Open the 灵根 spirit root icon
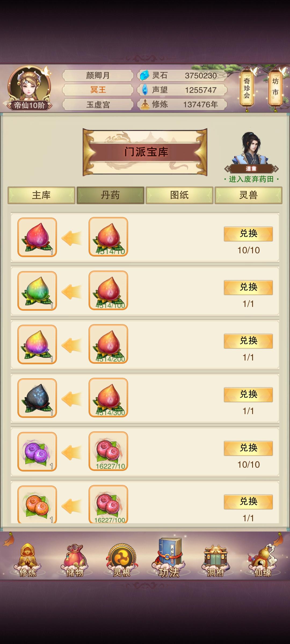 [x=122, y=561]
